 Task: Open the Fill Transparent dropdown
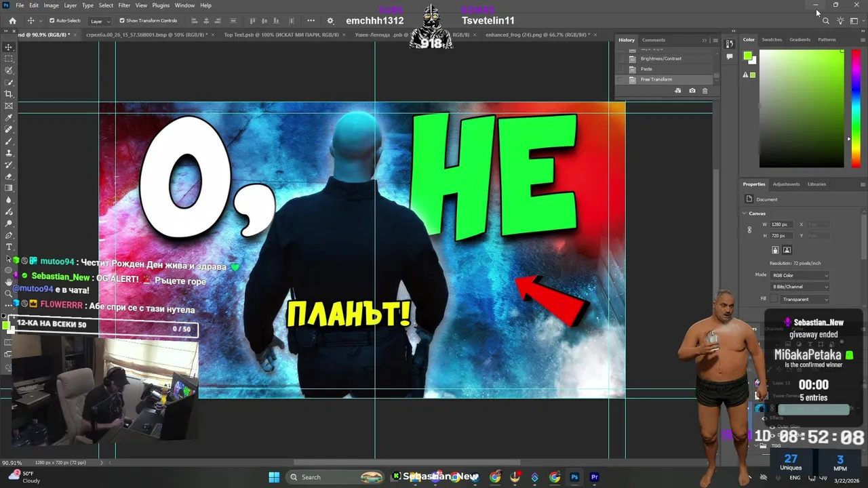tap(804, 299)
